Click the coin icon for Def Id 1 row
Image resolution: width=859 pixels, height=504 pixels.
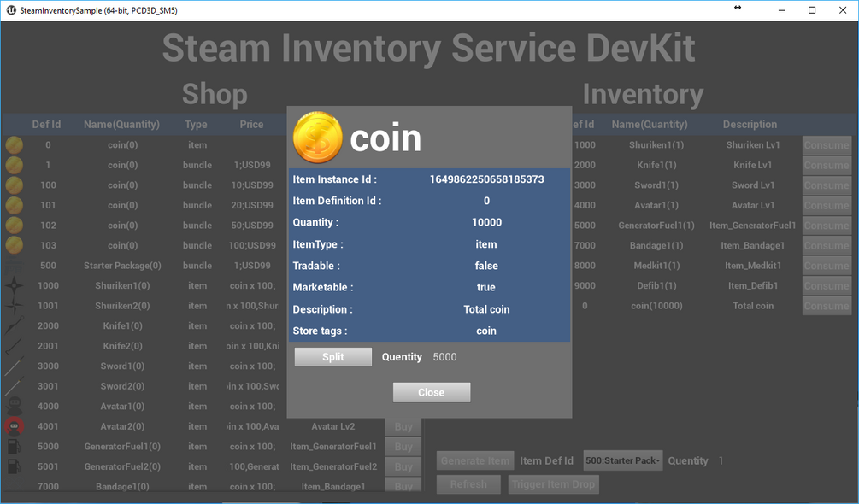pos(15,165)
